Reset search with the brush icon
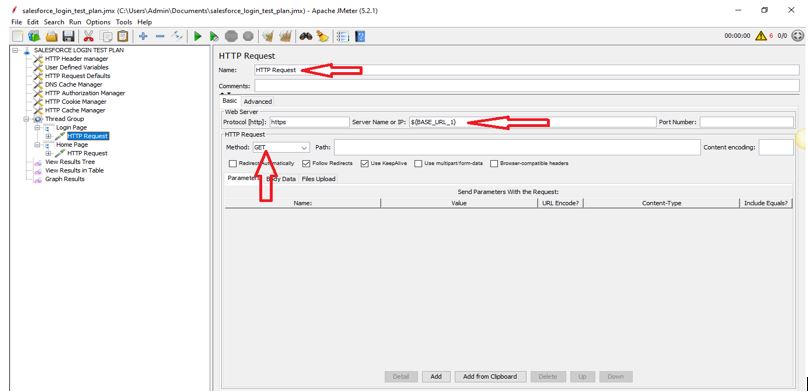This screenshot has height=392, width=808. coord(322,36)
